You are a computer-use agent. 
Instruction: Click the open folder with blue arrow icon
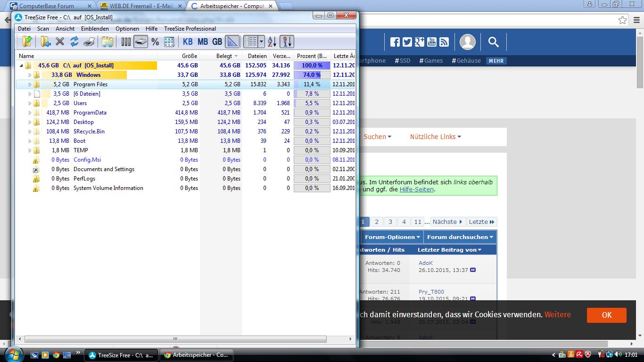click(x=45, y=41)
